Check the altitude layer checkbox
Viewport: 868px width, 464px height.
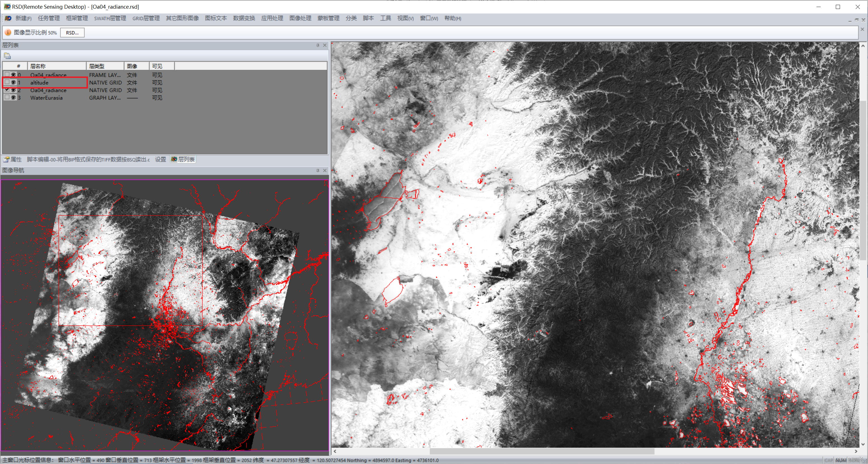click(x=7, y=82)
